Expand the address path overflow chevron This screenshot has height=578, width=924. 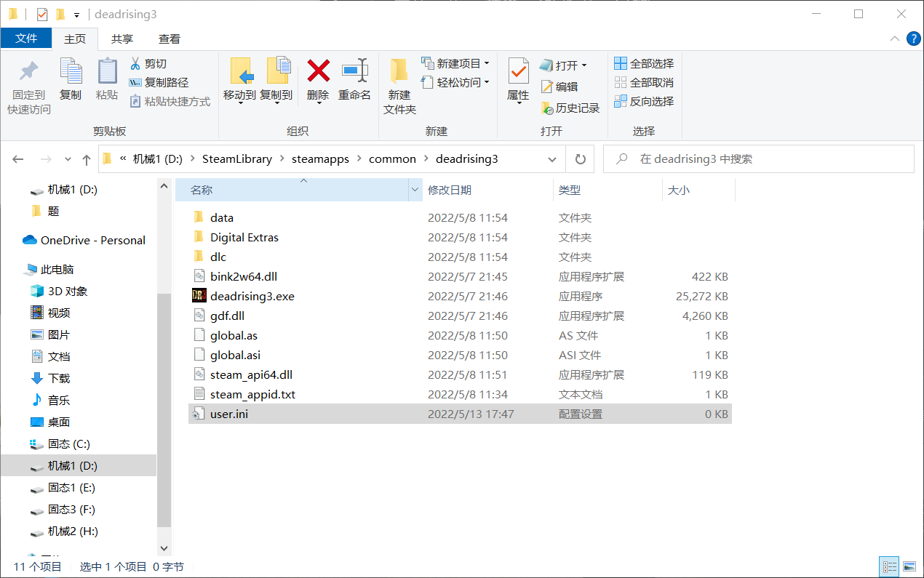(123, 159)
